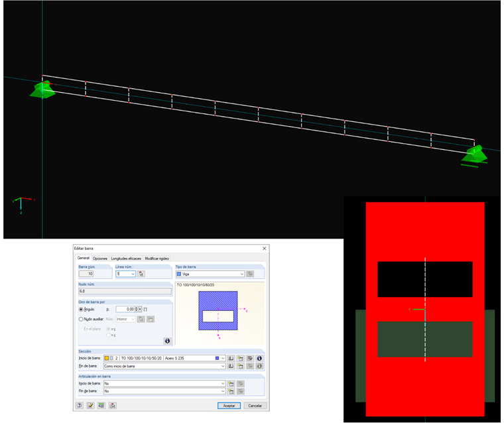504x423 pixels.
Task: Expand Fin de barra section dropdown
Action: point(223,366)
